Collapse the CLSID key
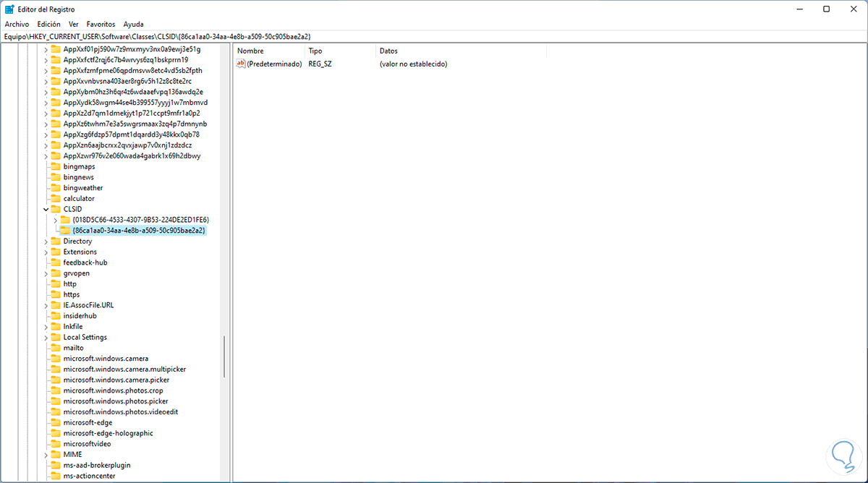This screenshot has height=483, width=868. click(46, 209)
